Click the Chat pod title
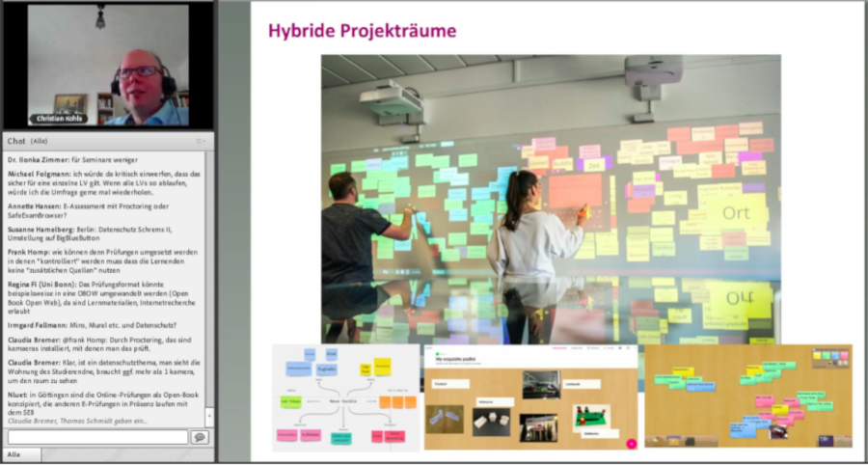This screenshot has width=868, height=465. click(x=16, y=141)
